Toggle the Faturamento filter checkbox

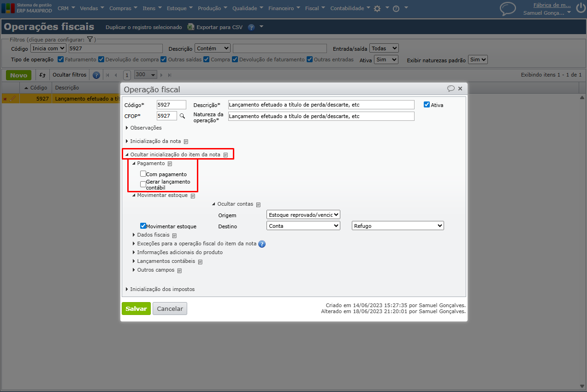[x=60, y=59]
